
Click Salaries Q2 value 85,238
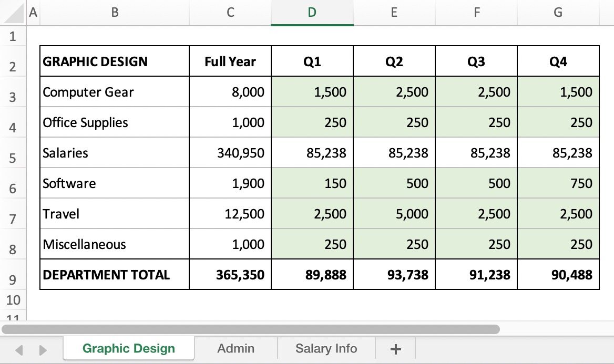[394, 153]
